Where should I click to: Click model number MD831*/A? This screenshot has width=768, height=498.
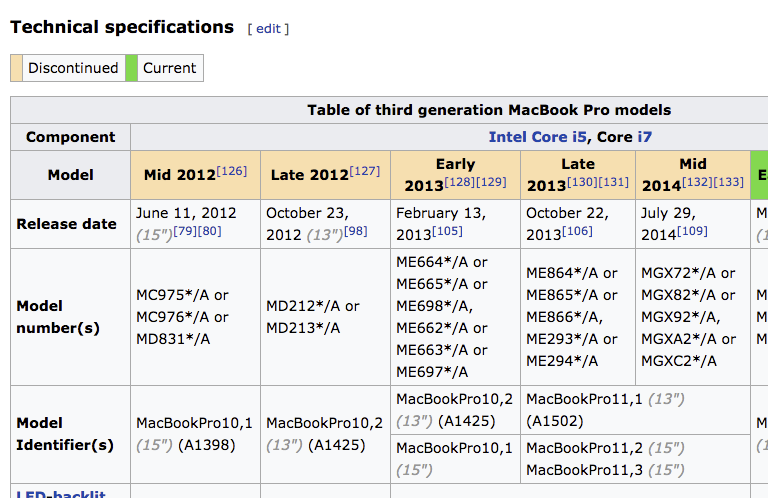[x=173, y=339]
